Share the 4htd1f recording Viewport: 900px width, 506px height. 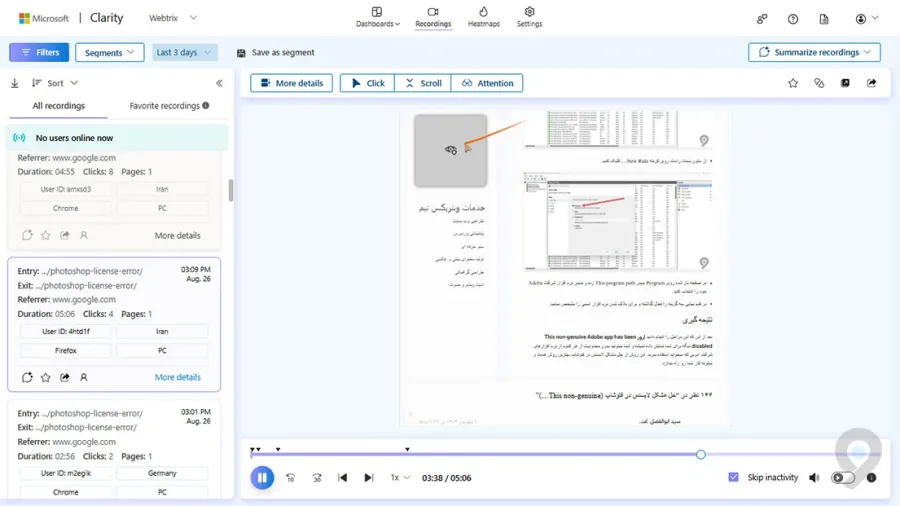[x=65, y=377]
